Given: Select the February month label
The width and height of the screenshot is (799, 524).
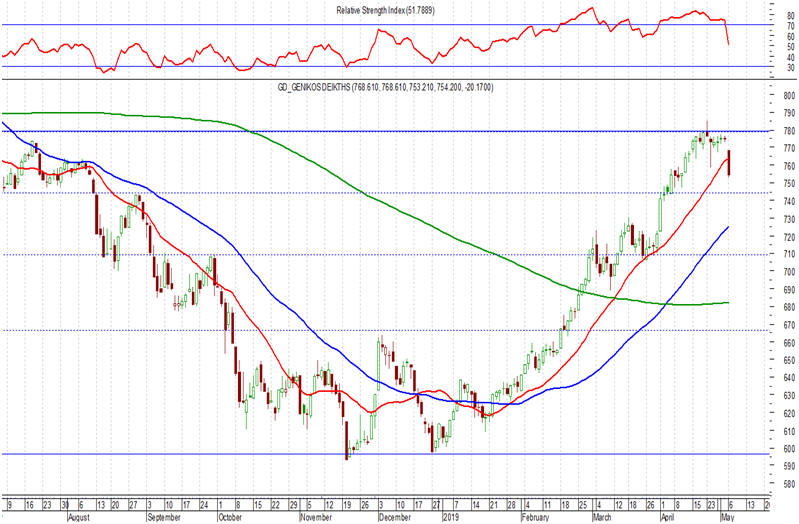Looking at the screenshot, I should tap(536, 517).
